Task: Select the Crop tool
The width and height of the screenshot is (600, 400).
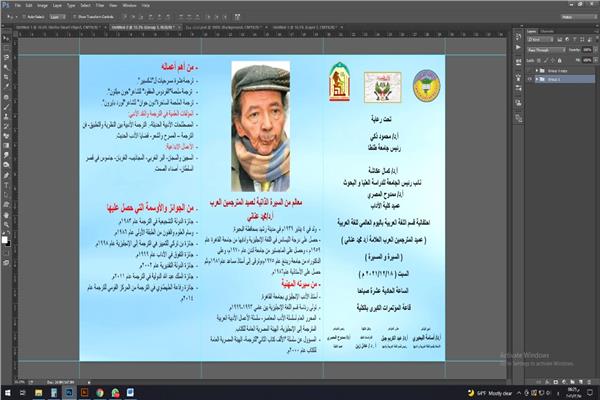Action: 6,77
